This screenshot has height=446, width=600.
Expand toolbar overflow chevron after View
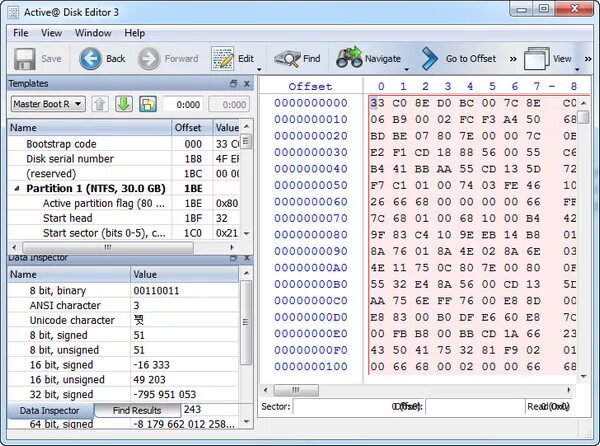pos(588,59)
